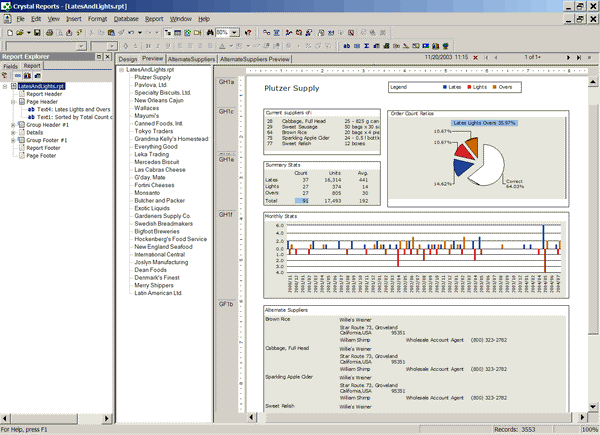
Task: Close the Report Explorer panel
Action: tap(108, 57)
